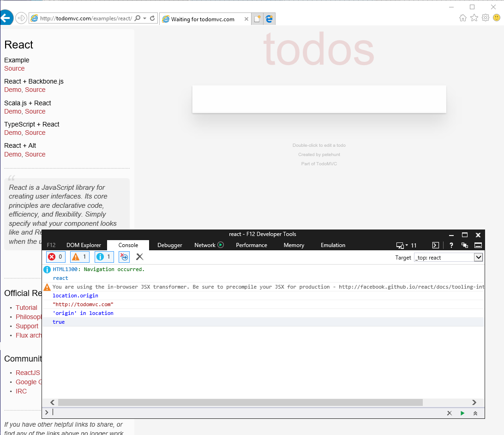Open browser Tools gear icon
Screen dimensions: 504x435
click(x=486, y=18)
